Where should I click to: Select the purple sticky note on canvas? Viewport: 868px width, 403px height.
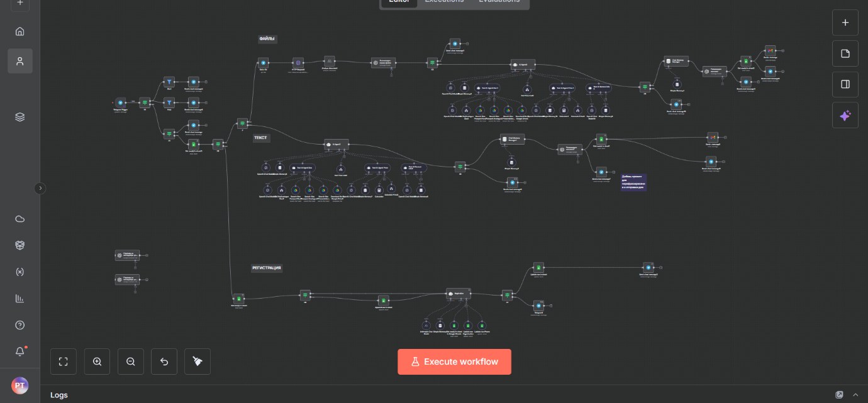633,182
